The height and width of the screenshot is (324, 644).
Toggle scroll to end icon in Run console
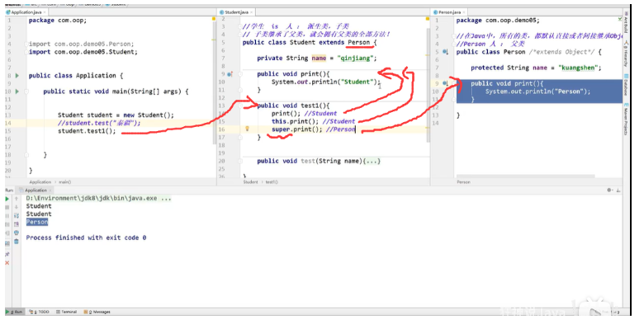pyautogui.click(x=17, y=224)
